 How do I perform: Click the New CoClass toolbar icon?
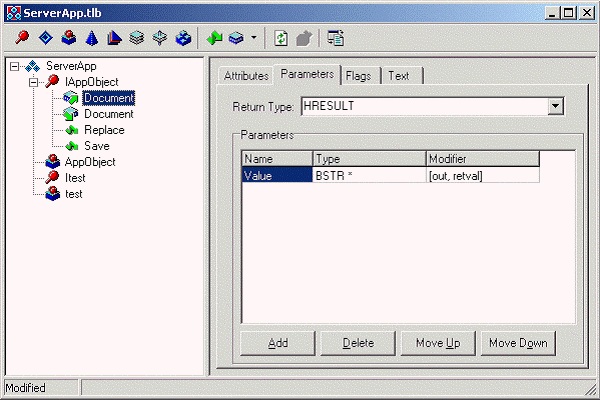(x=68, y=38)
